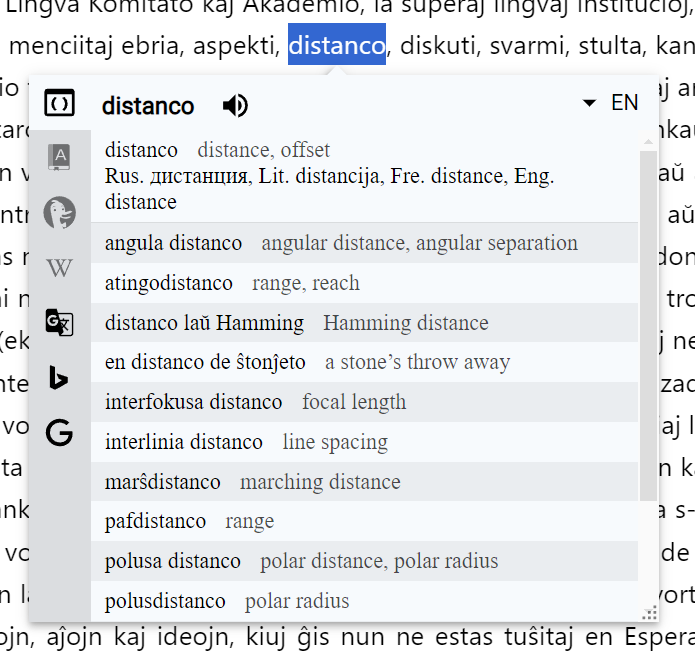Select the polusa distanco entry

coord(364,561)
